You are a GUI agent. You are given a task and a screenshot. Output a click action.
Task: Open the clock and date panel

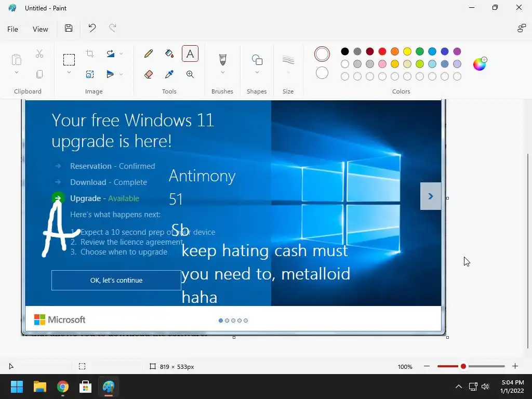(512, 387)
